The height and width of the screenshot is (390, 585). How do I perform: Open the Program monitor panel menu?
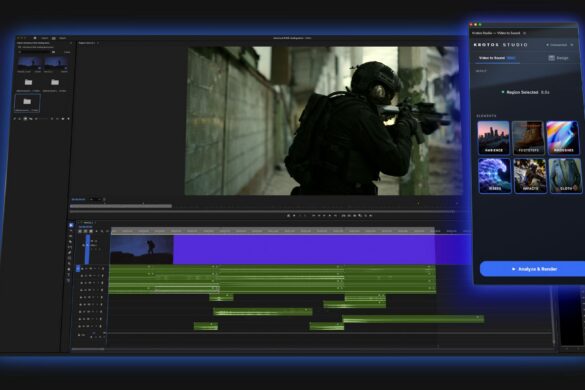pos(98,43)
